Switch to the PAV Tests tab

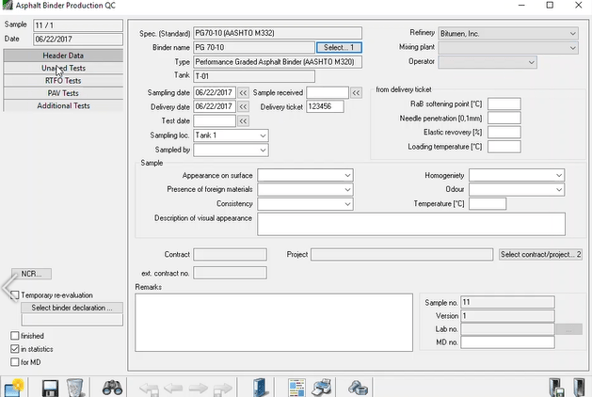[x=63, y=93]
